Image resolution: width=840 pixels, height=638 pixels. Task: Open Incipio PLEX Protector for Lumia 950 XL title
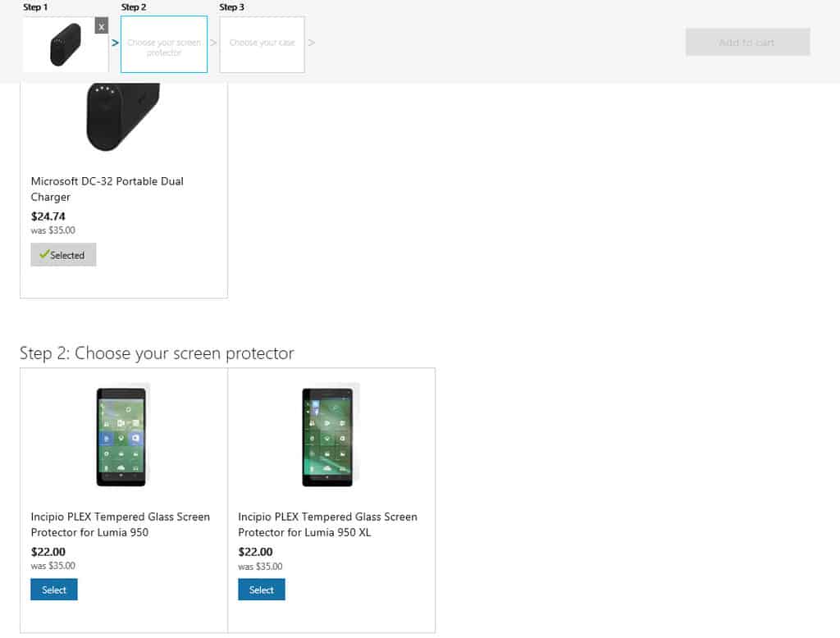(x=328, y=525)
